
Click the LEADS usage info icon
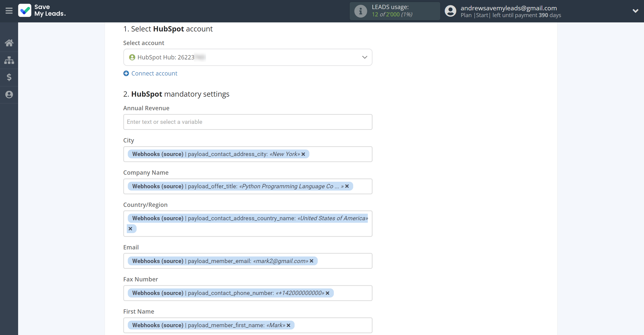click(361, 11)
